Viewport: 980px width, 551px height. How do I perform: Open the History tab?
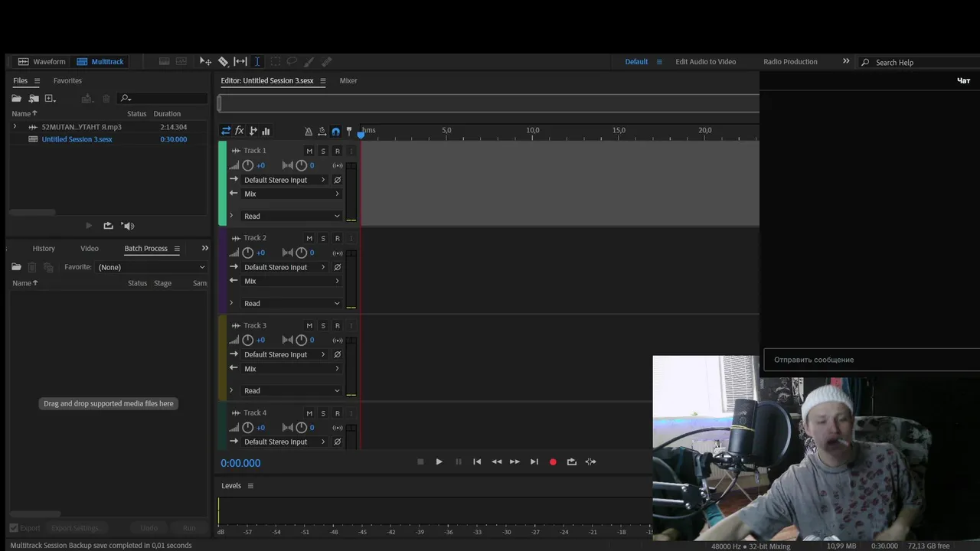tap(44, 248)
